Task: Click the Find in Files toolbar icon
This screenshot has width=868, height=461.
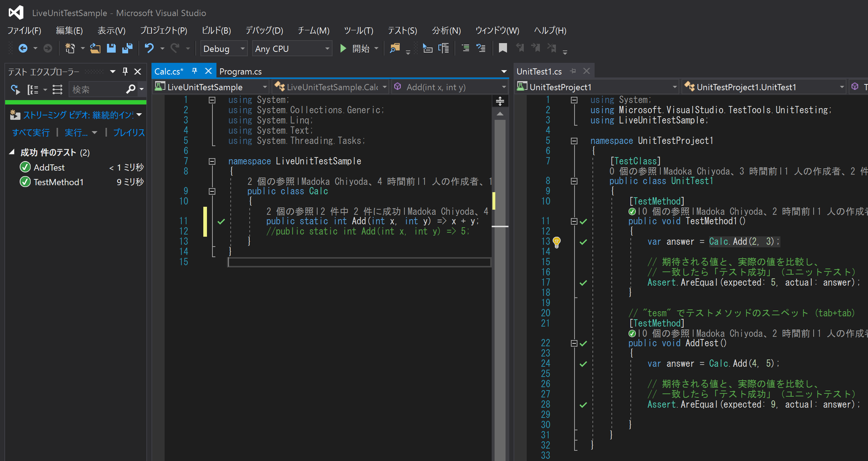Action: tap(395, 48)
